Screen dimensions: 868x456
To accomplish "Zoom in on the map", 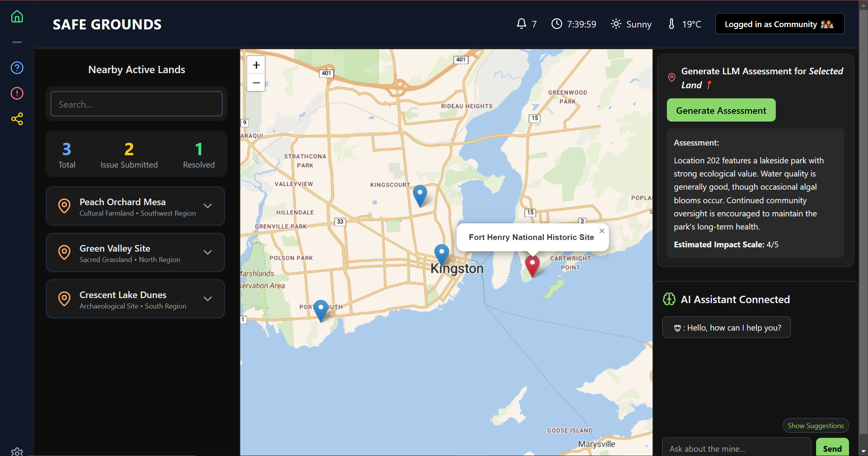I will click(x=256, y=65).
